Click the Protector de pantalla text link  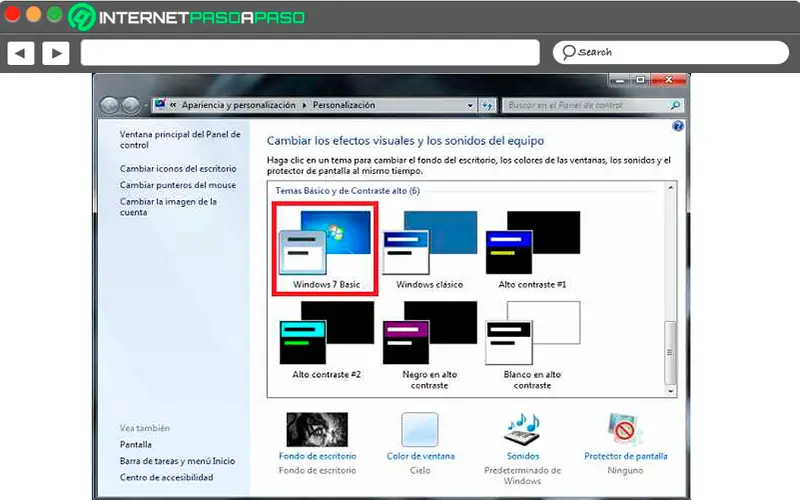(x=626, y=456)
